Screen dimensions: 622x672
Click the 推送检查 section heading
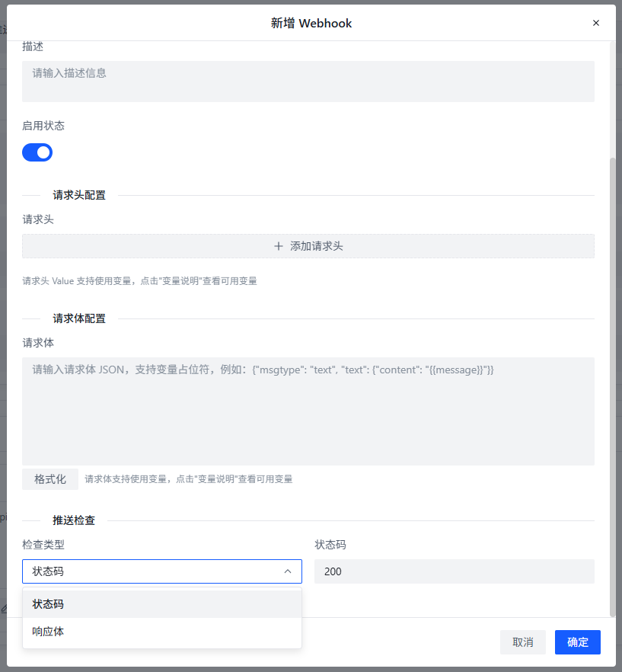tap(74, 520)
